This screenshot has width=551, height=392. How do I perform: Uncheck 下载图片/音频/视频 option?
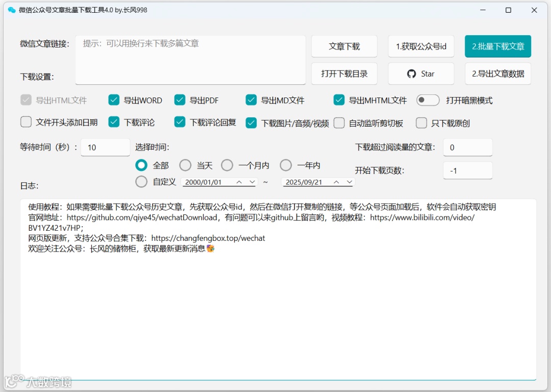pos(251,123)
